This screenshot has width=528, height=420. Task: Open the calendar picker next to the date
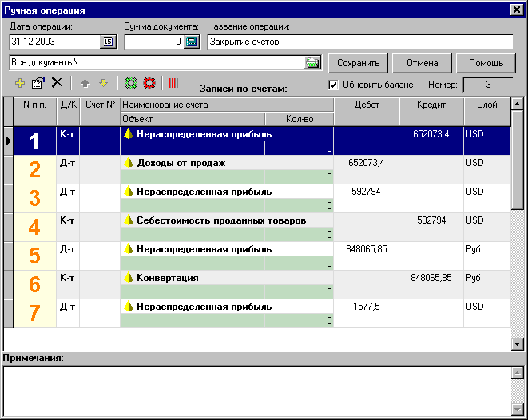[x=108, y=42]
